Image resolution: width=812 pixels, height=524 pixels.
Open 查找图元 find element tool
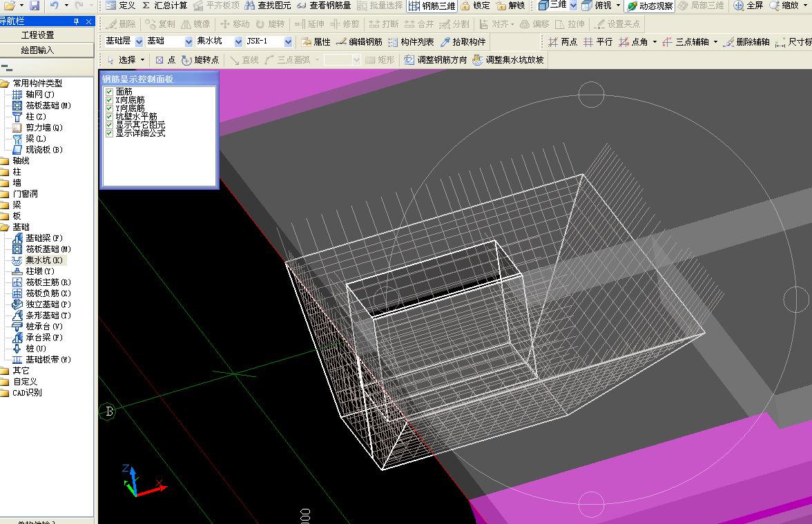click(x=268, y=6)
